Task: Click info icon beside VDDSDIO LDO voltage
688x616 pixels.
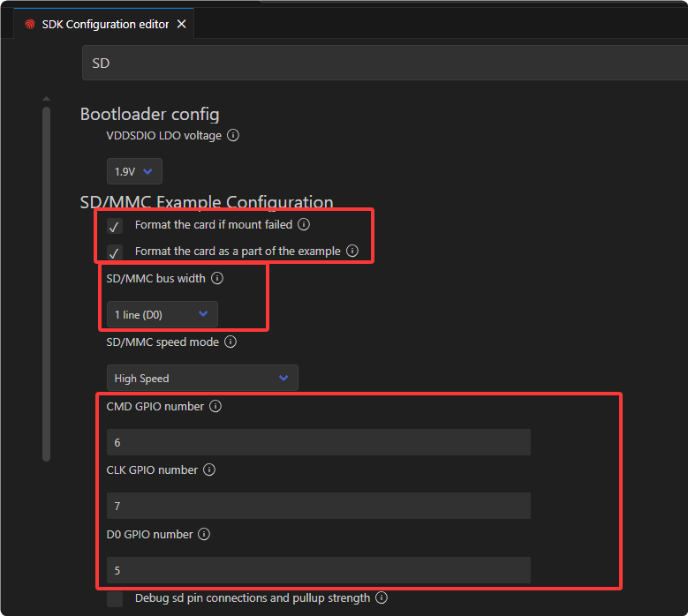Action: pos(233,136)
